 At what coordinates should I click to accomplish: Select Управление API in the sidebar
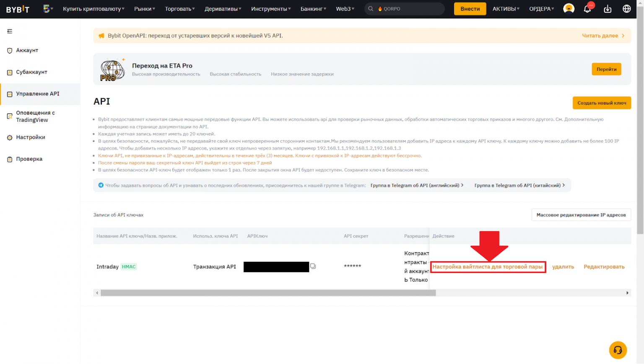pyautogui.click(x=38, y=94)
